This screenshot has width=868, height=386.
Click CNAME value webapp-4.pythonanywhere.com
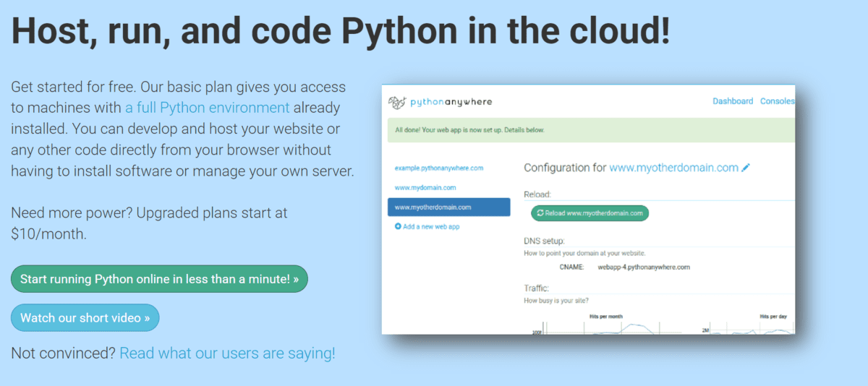(x=644, y=267)
